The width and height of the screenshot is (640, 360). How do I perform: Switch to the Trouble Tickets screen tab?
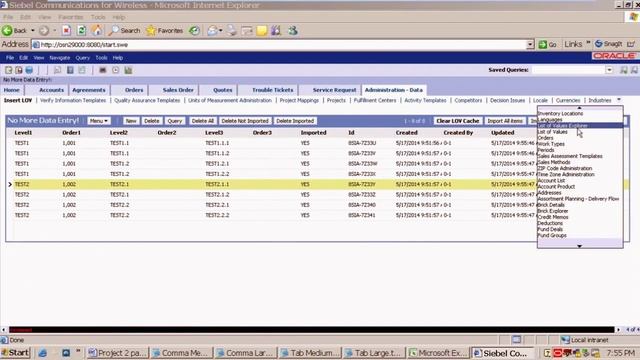(272, 90)
